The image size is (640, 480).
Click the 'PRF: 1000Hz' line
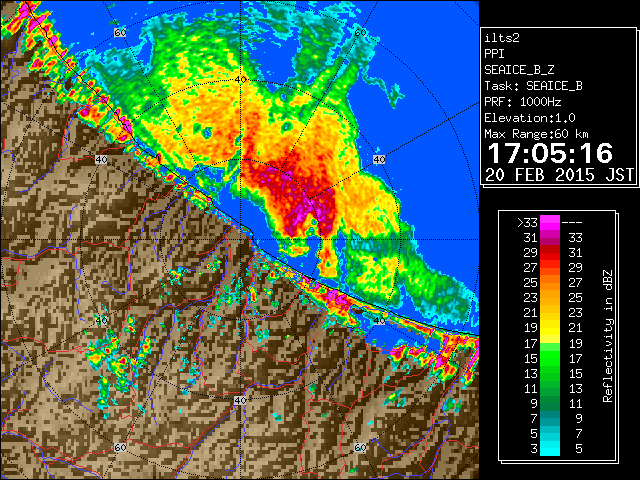(523, 102)
